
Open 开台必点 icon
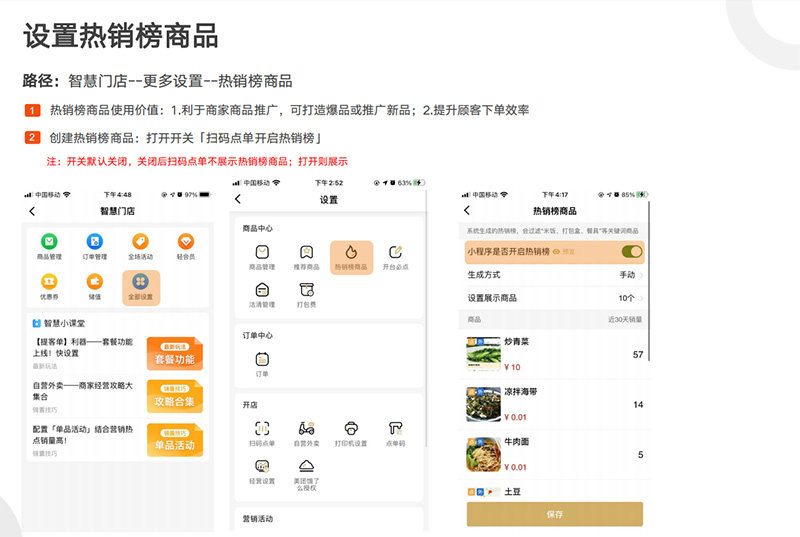point(395,252)
